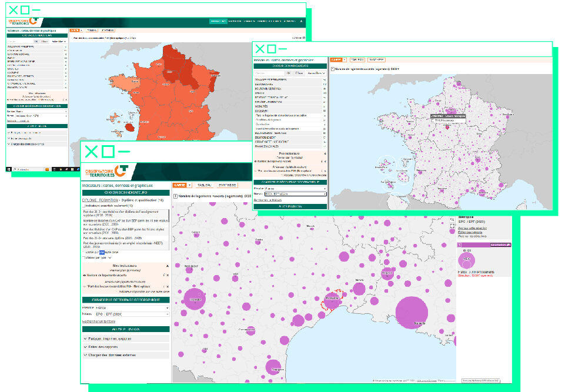This screenshot has width=565, height=392.
Task: Switch to the SYNTHESE tab
Action: click(227, 185)
